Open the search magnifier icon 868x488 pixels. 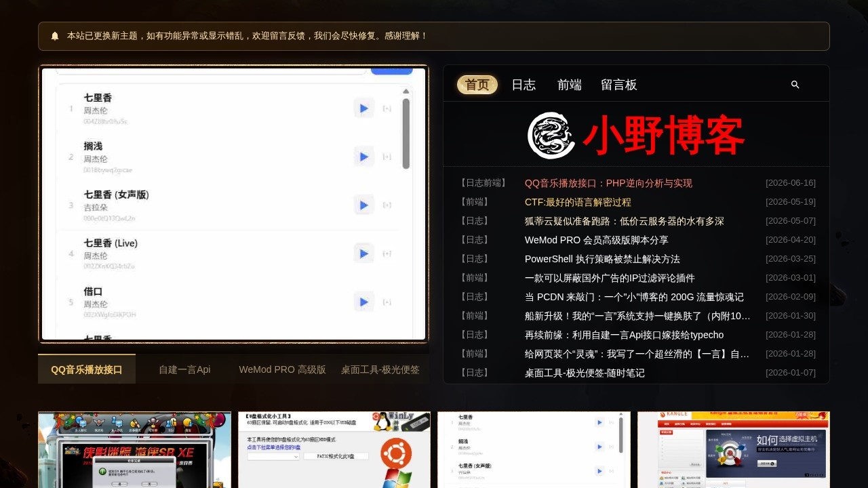pyautogui.click(x=795, y=85)
